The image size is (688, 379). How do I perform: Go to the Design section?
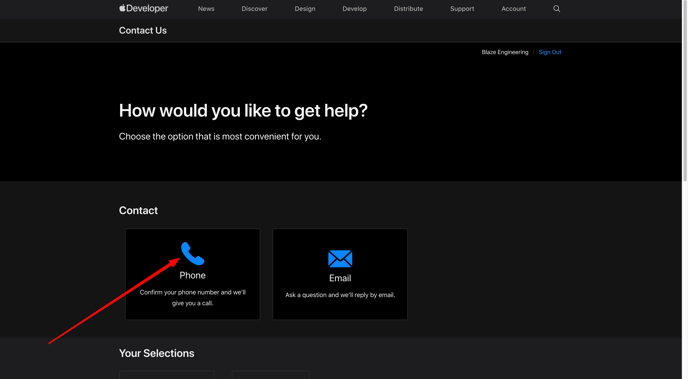[x=305, y=9]
